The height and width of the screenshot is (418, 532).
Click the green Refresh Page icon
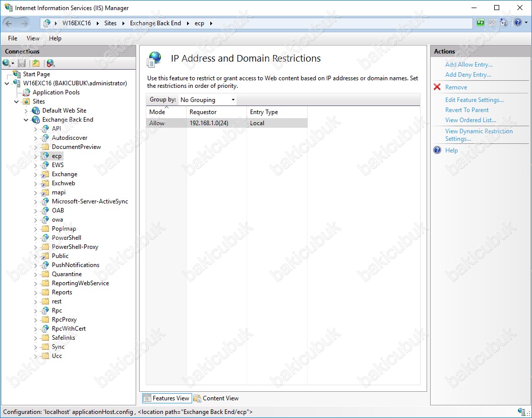[481, 23]
